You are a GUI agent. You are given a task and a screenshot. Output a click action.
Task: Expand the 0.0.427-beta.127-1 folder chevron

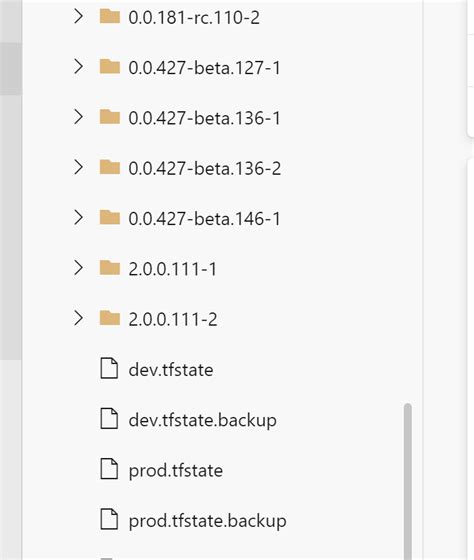78,67
